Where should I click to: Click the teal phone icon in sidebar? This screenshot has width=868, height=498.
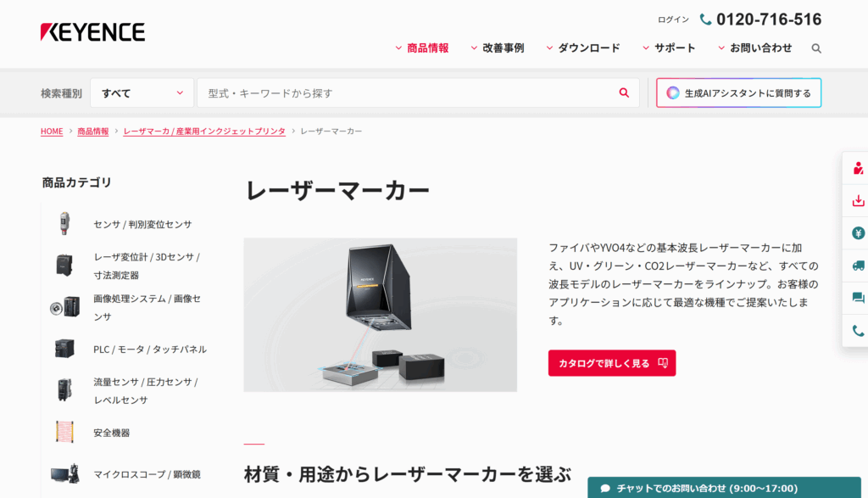click(x=858, y=331)
